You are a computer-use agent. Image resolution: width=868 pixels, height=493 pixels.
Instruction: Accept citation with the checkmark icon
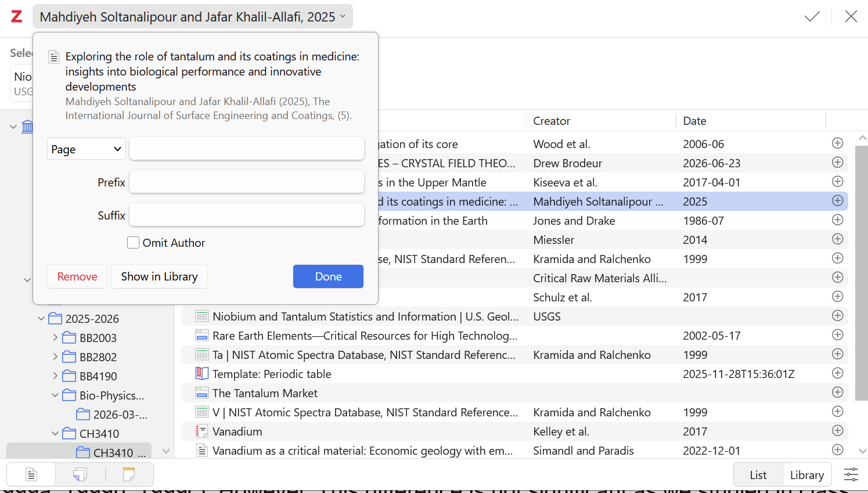click(x=812, y=16)
